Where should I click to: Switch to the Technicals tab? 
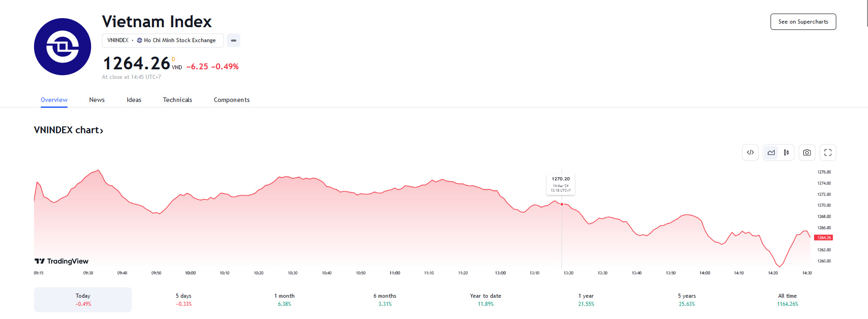click(178, 100)
